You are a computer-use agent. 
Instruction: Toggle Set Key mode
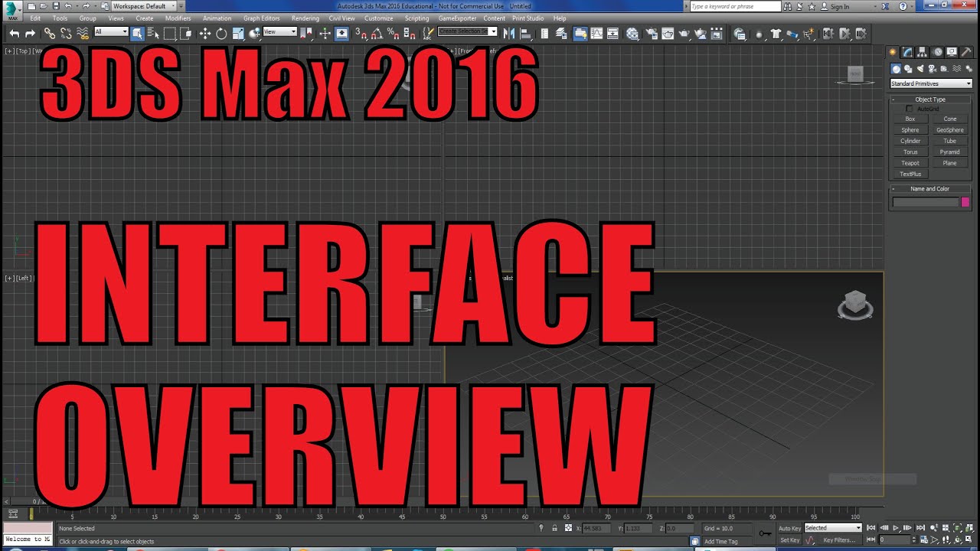tap(789, 540)
